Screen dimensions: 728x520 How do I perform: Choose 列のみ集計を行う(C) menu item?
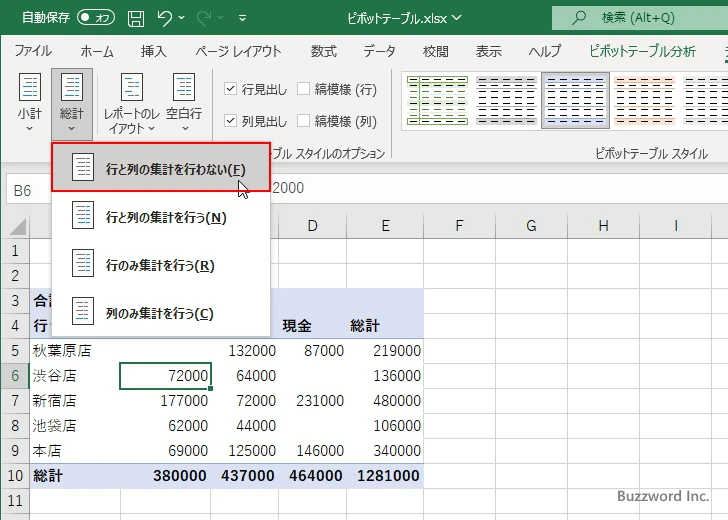(161, 313)
